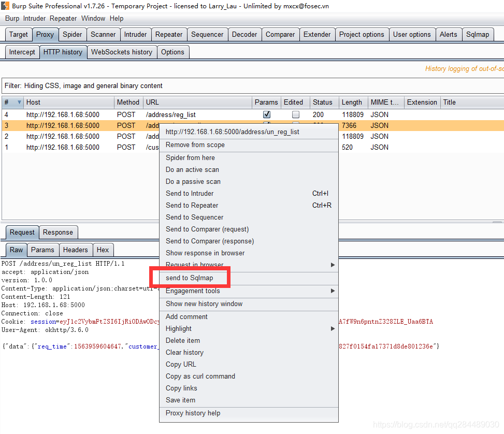Show the request Hex view

click(103, 250)
